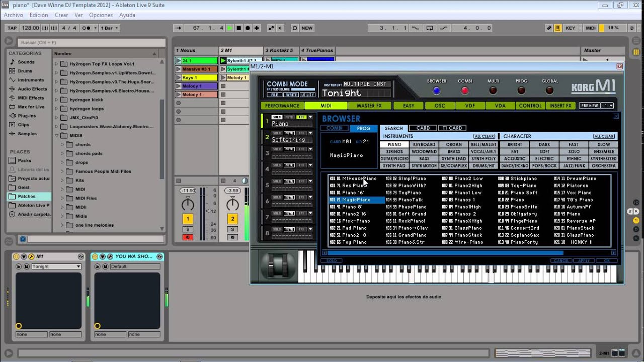644x362 pixels.
Task: Expand the hydrogen kickk folder
Action: (57, 100)
